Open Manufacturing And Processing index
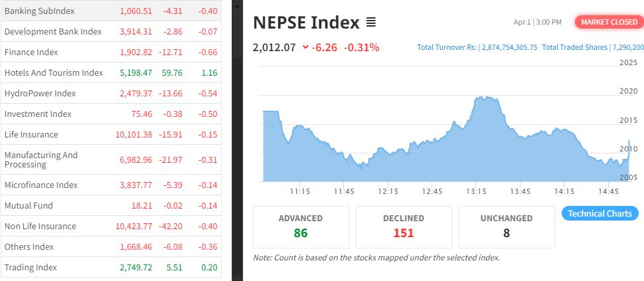Viewport: 644px width, 281px height. [x=41, y=159]
